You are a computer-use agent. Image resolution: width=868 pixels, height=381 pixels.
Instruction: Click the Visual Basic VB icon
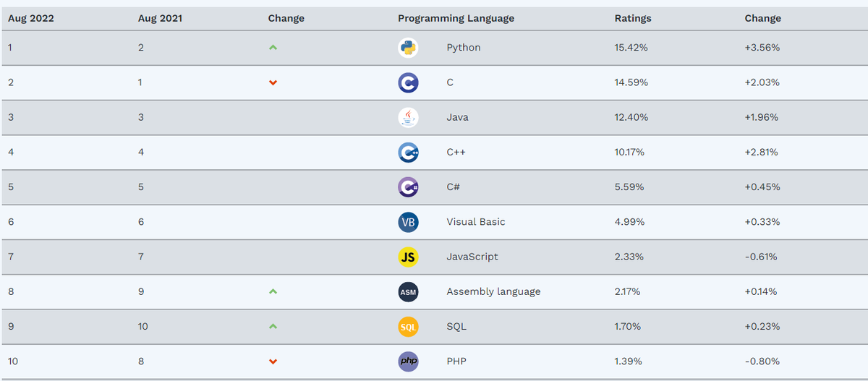point(408,222)
